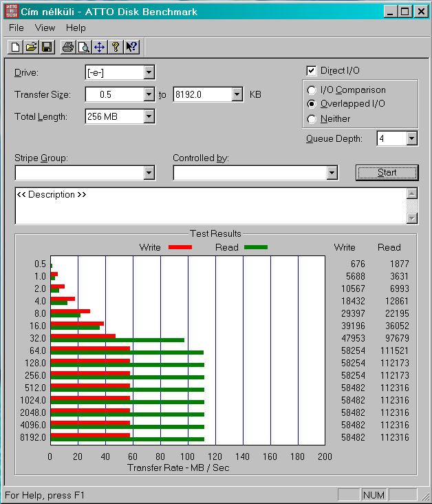Open the Queue Depth dropdown

pos(411,138)
